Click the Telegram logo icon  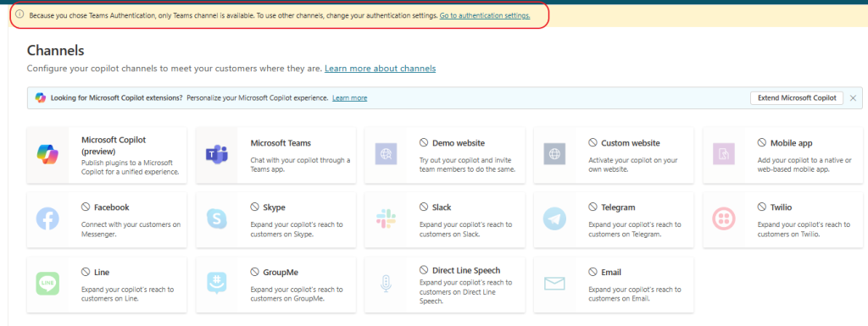(x=554, y=218)
